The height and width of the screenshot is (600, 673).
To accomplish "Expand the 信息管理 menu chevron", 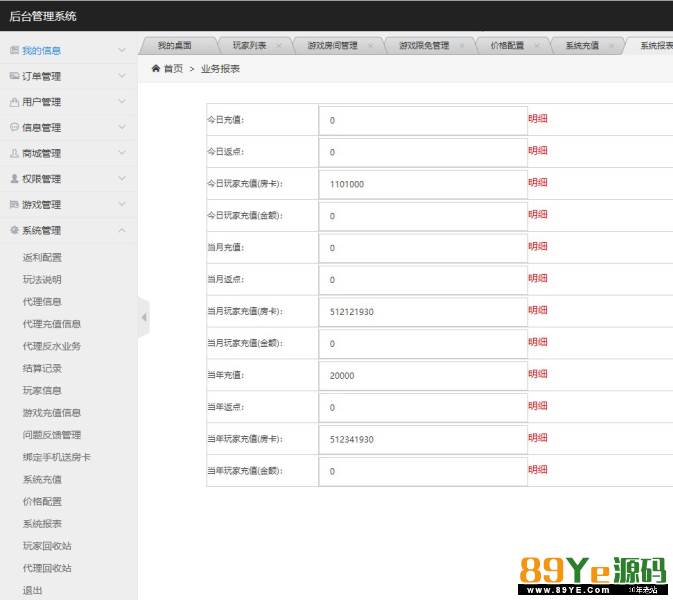I will coord(122,127).
